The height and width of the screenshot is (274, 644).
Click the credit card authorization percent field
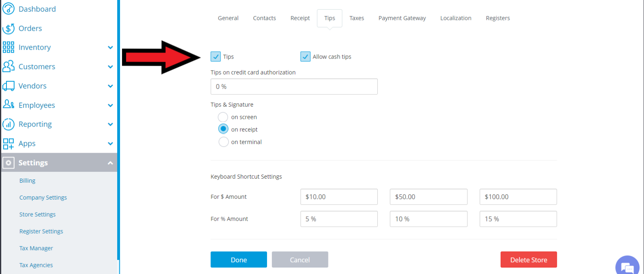click(x=294, y=86)
